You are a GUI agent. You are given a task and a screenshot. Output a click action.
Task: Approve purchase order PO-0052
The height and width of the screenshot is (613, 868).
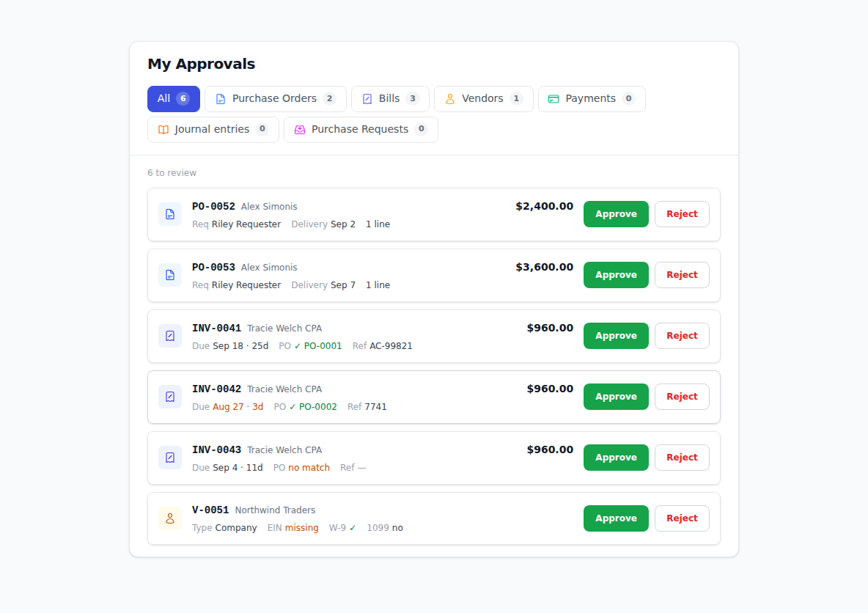[x=616, y=214]
